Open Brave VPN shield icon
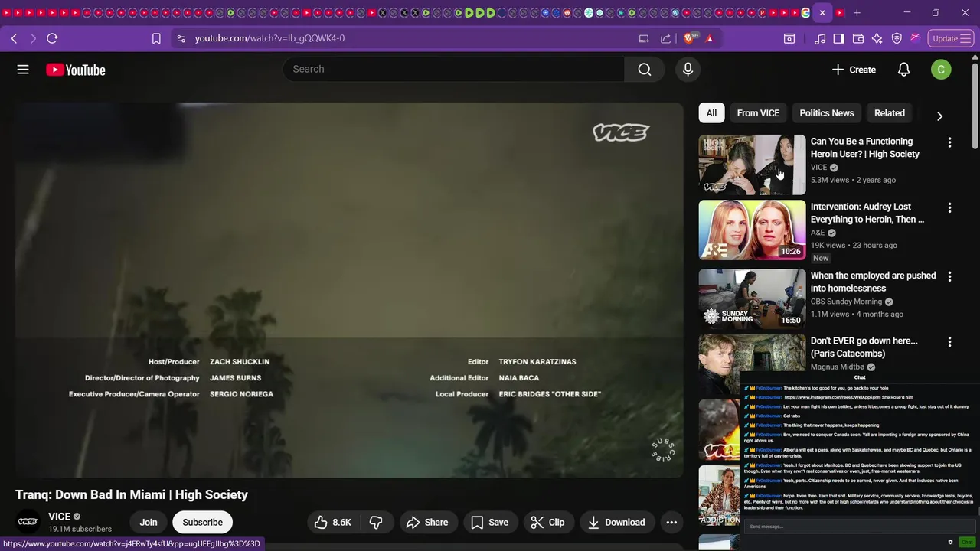The image size is (980, 551). click(897, 38)
